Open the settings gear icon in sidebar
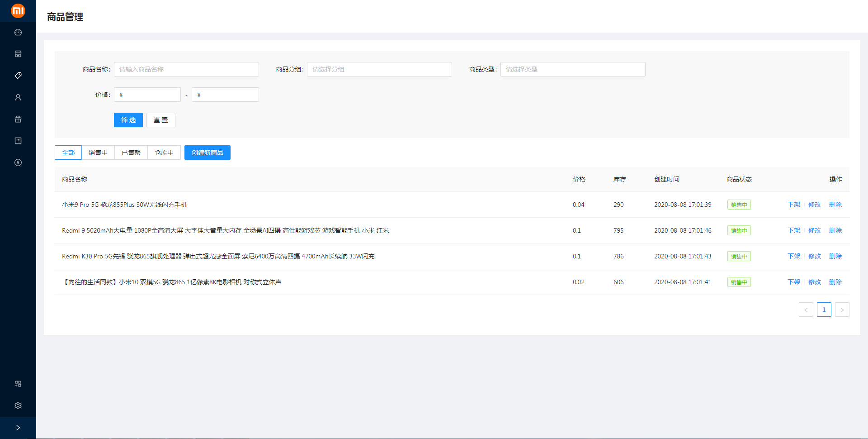The height and width of the screenshot is (439, 868). coord(18,406)
